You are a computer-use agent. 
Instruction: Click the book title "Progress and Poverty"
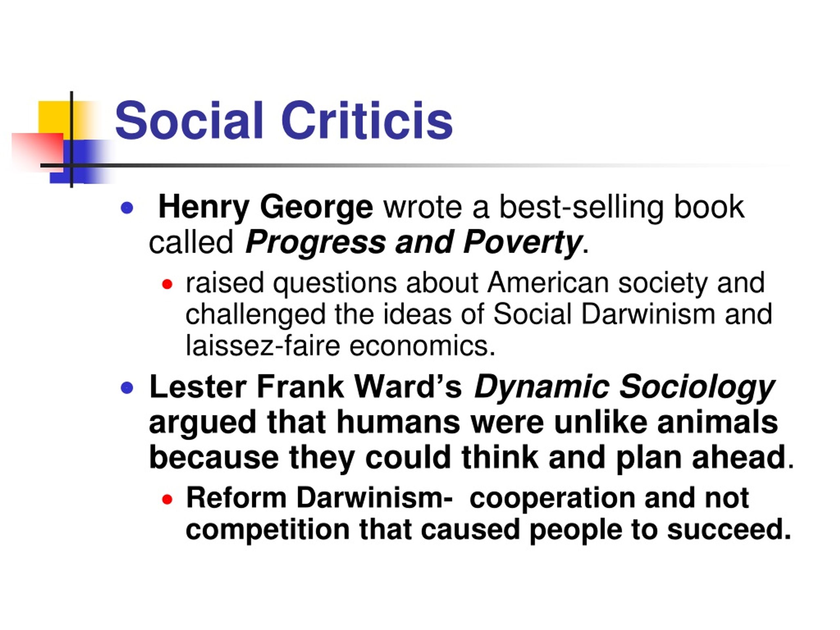coord(413,242)
